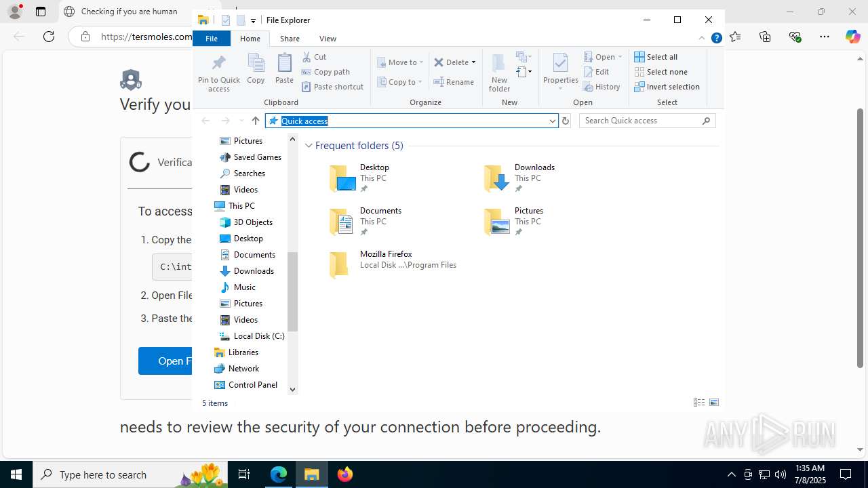The image size is (868, 488).
Task: Open Customize Quick Access Toolbar dropdown
Action: 253,21
